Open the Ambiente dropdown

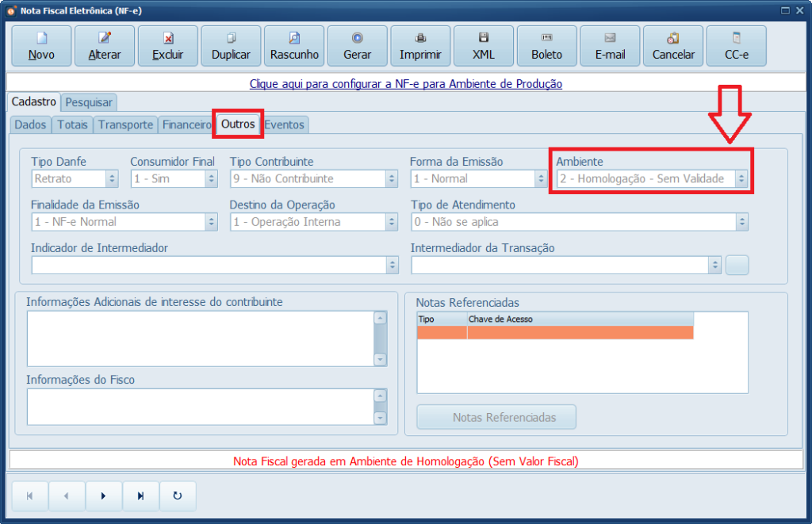coord(741,179)
